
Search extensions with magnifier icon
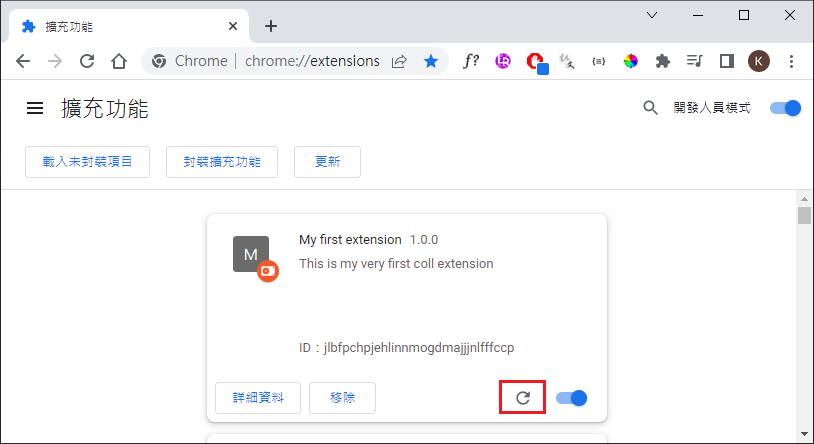[650, 108]
